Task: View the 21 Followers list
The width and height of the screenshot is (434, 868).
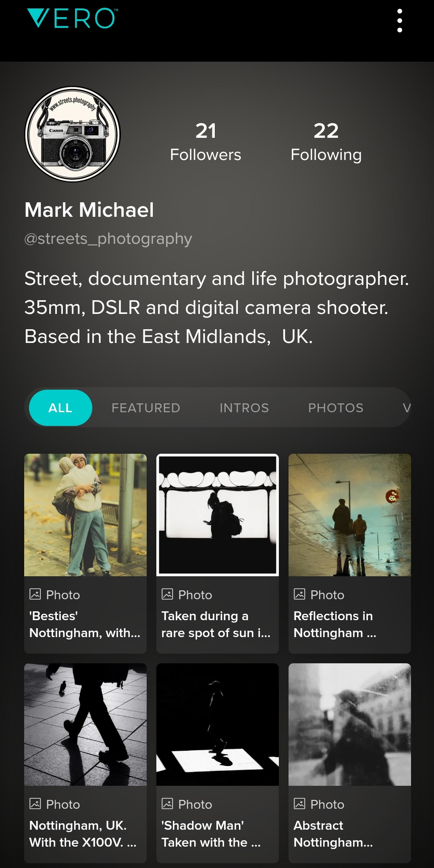Action: [x=206, y=142]
